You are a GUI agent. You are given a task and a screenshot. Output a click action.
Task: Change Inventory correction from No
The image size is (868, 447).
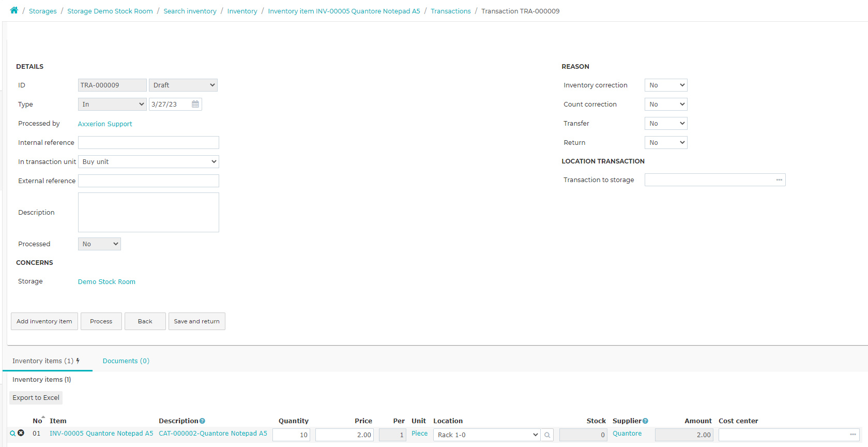coord(666,85)
